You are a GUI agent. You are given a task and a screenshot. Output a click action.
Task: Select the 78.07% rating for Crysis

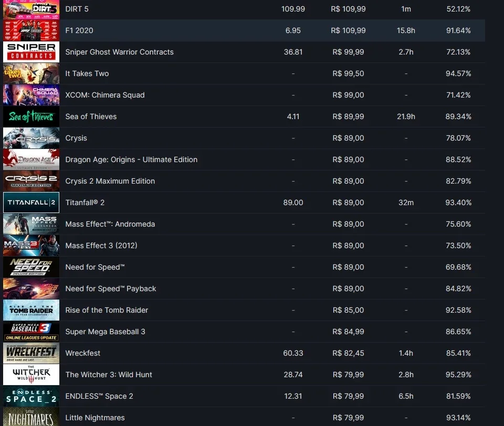458,138
